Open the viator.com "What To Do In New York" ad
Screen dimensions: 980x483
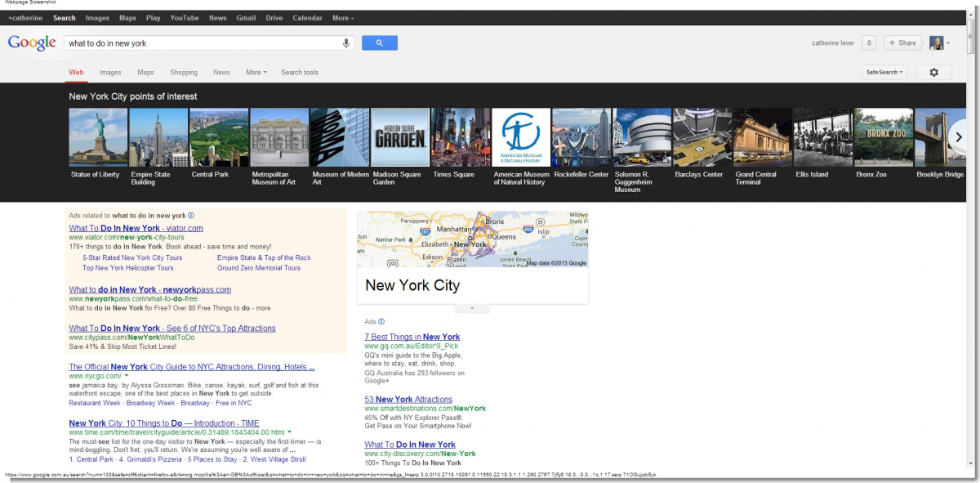pos(136,228)
